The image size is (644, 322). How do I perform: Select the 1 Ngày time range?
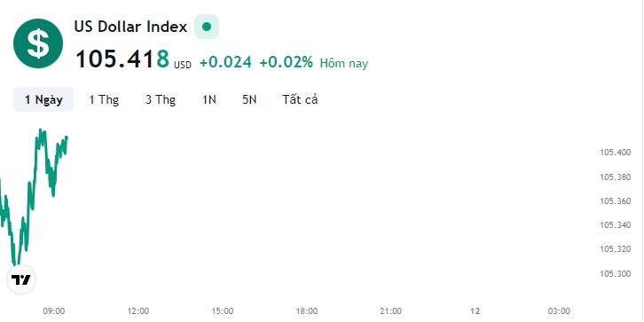pos(43,99)
